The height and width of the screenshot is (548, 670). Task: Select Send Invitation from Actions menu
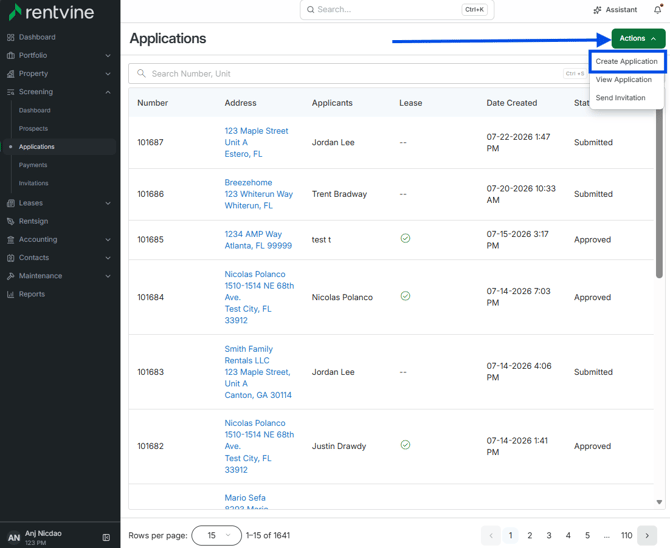click(620, 97)
